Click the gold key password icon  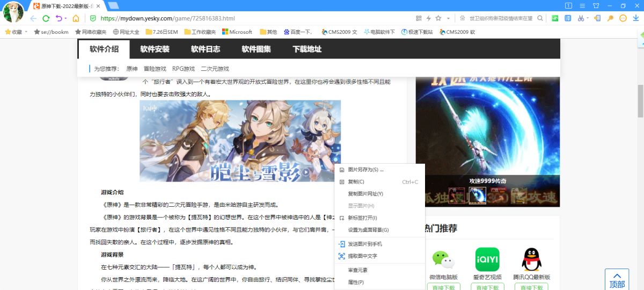pos(610,18)
